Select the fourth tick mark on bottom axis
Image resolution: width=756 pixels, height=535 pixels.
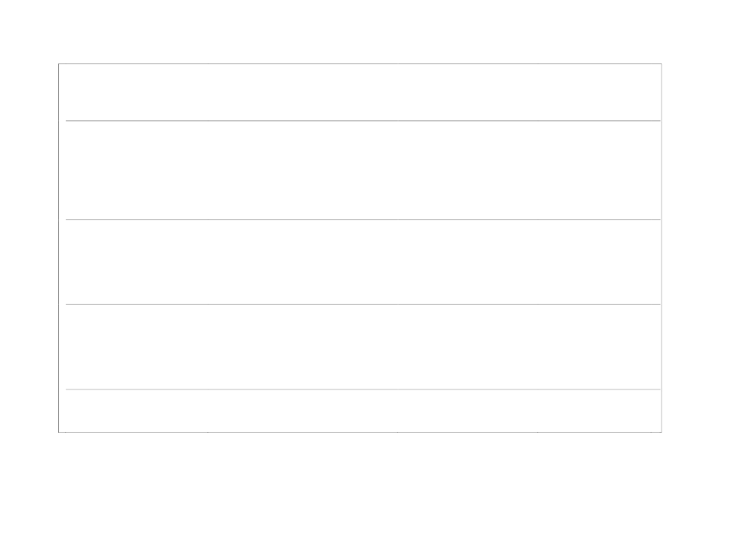point(537,433)
